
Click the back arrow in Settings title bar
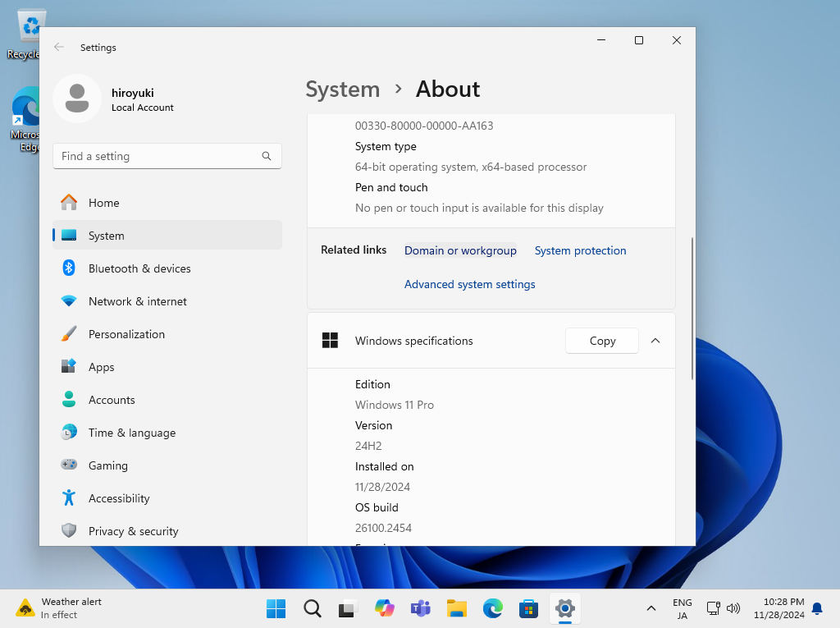(59, 47)
